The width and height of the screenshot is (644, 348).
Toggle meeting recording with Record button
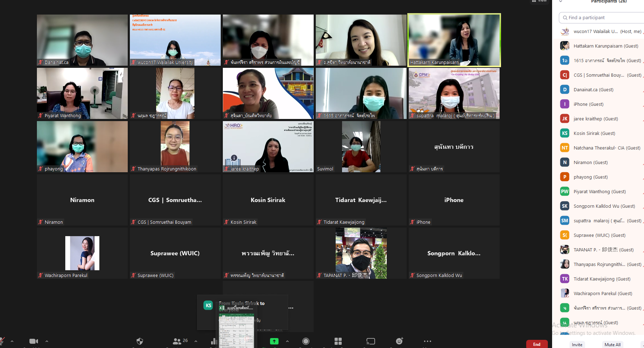(x=306, y=341)
